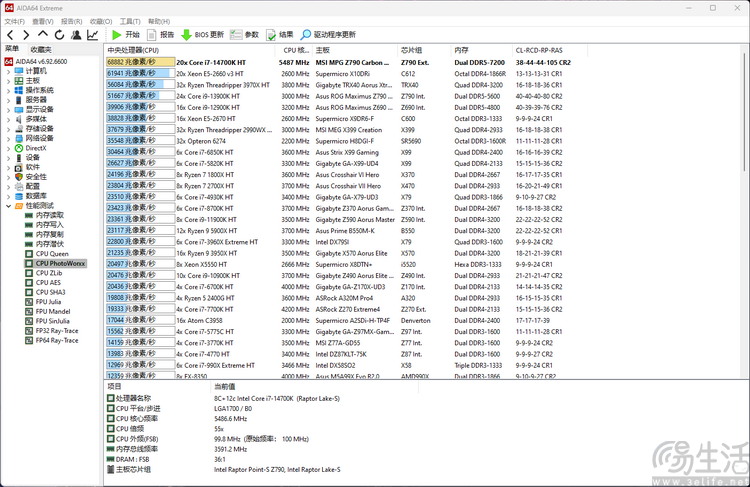
Task: Select the CPU Queen benchmark
Action: 47,254
